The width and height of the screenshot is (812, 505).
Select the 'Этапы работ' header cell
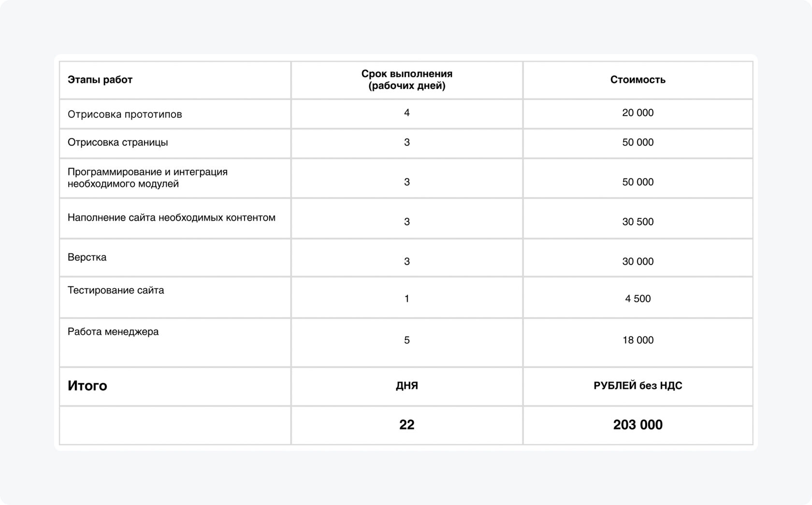coord(175,80)
